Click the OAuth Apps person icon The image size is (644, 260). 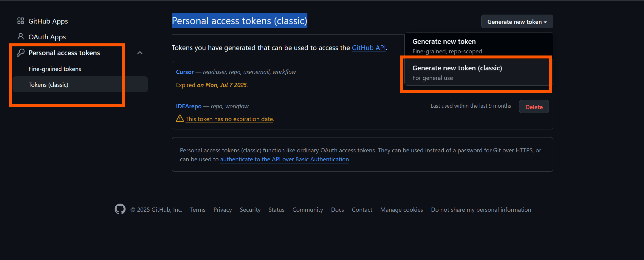pyautogui.click(x=21, y=37)
